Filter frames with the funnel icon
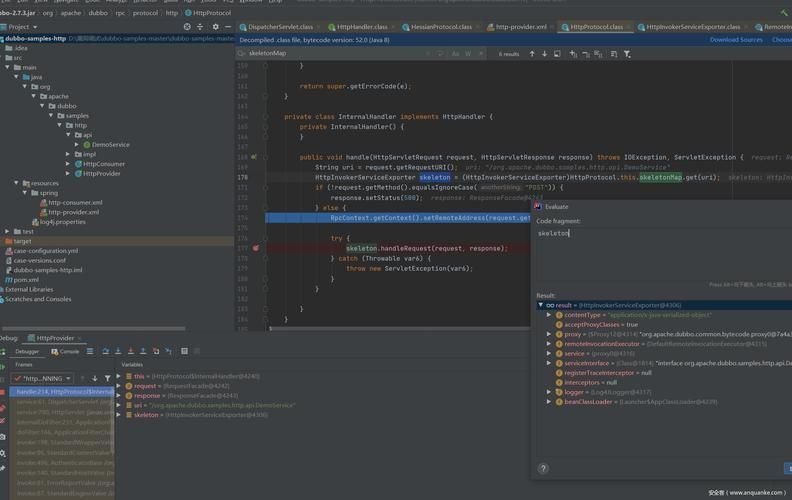792x500 pixels. (x=107, y=378)
